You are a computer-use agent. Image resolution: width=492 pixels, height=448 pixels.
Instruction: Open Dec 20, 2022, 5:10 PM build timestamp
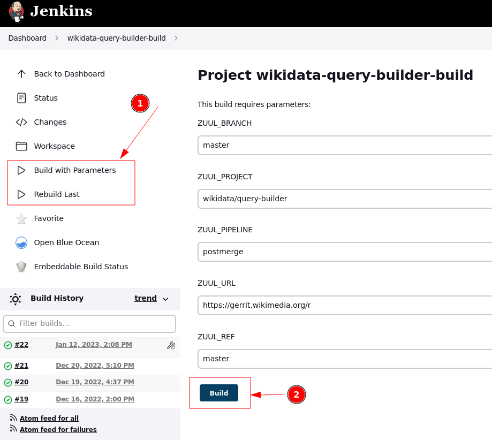click(x=95, y=366)
